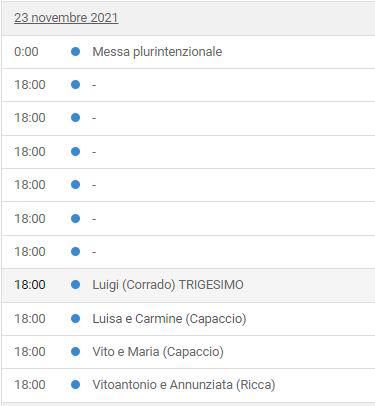375x406 pixels.
Task: Open the 23 novembre 2021 date link
Action: click(x=66, y=18)
